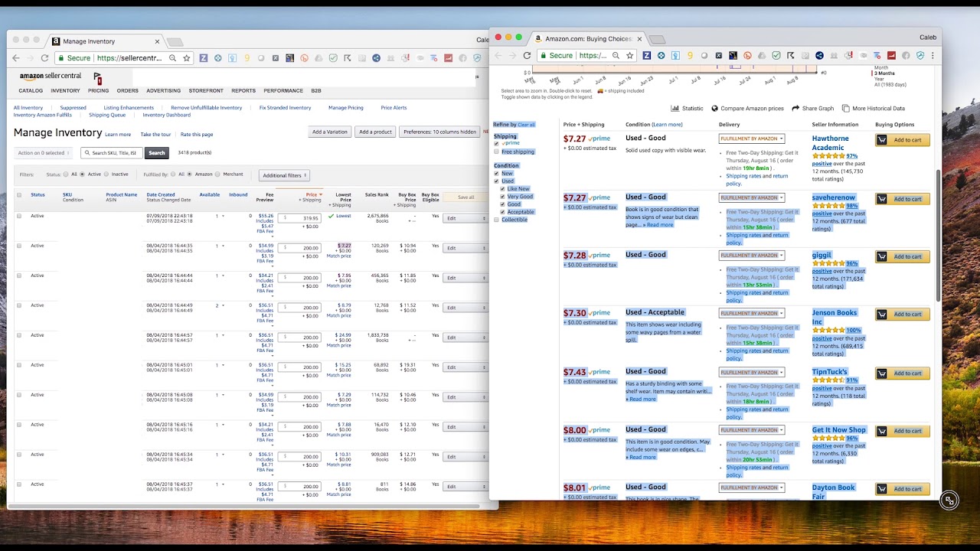Check the Collectible condition filter
This screenshot has height=551, width=980.
(x=496, y=220)
